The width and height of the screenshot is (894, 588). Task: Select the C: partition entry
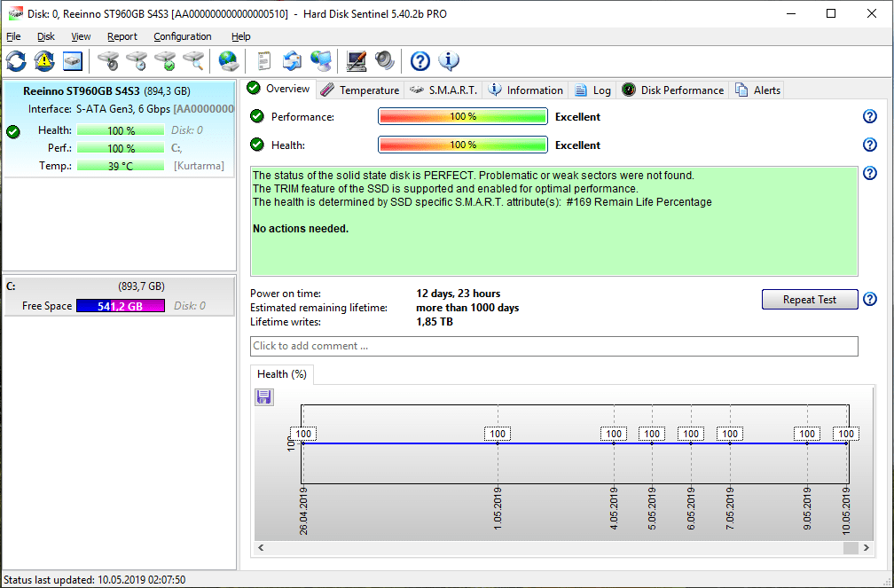tap(119, 296)
